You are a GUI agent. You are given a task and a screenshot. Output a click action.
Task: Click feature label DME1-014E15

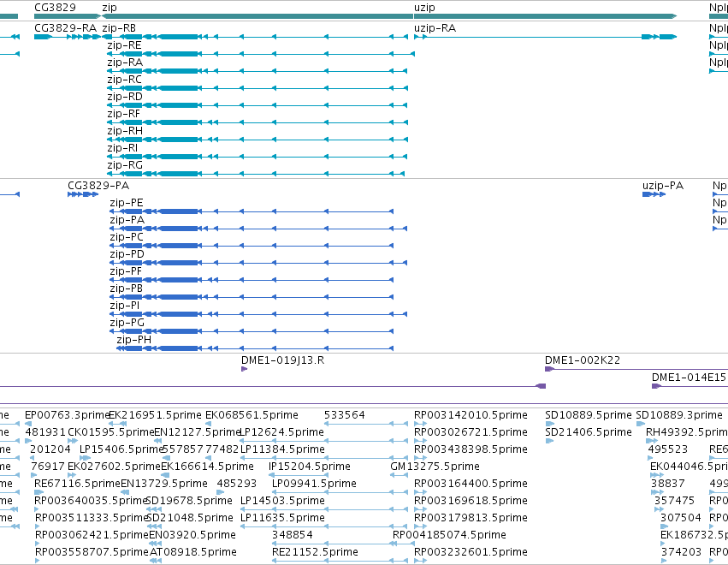click(x=689, y=378)
